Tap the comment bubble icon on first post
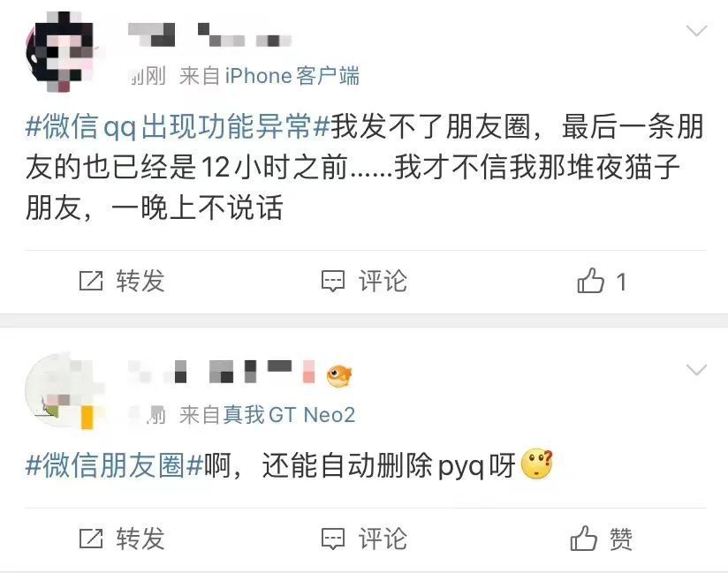The image size is (728, 573). click(333, 281)
